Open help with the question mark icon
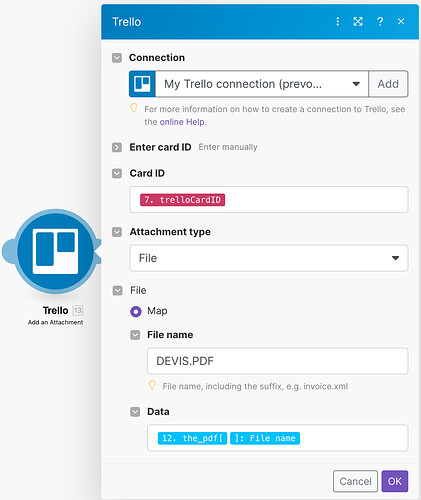 click(x=380, y=22)
